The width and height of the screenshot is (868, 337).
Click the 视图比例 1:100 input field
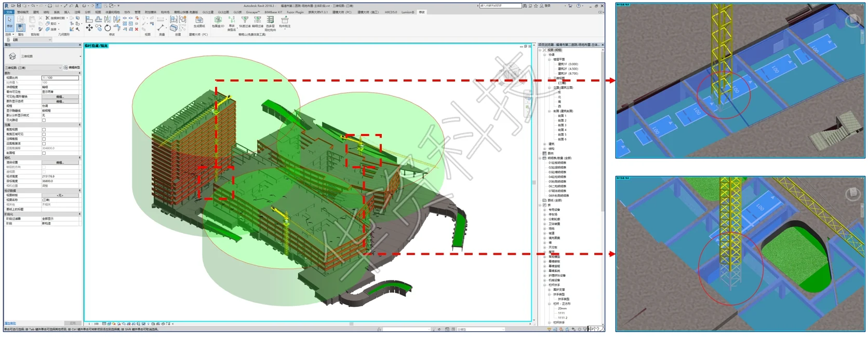tap(60, 78)
